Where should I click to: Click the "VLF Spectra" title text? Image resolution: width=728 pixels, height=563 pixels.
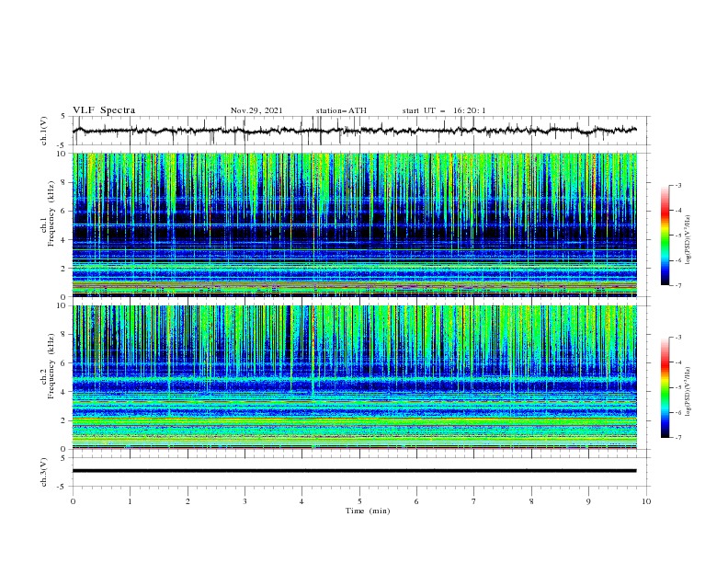pos(104,110)
